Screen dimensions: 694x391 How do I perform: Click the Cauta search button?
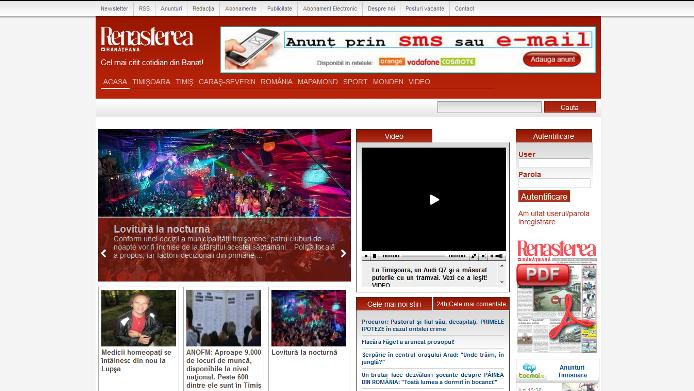point(570,107)
